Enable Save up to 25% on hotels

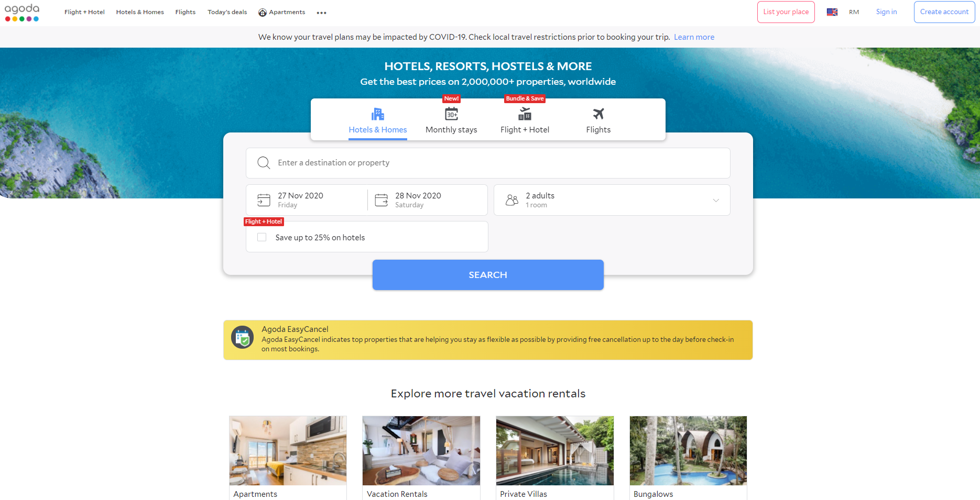click(x=262, y=237)
